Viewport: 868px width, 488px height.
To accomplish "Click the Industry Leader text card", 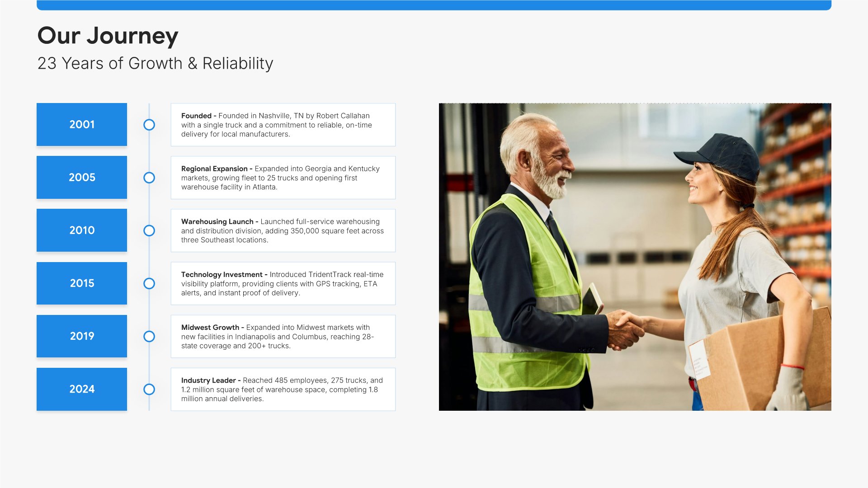I will (x=283, y=389).
